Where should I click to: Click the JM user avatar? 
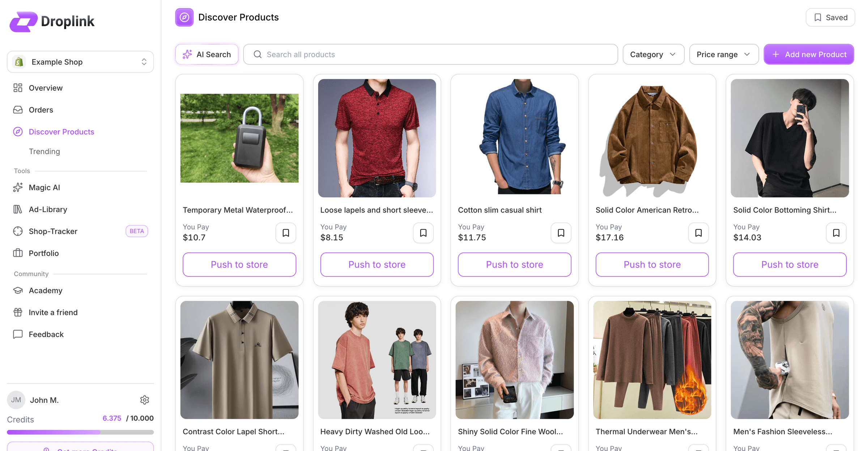(x=16, y=400)
